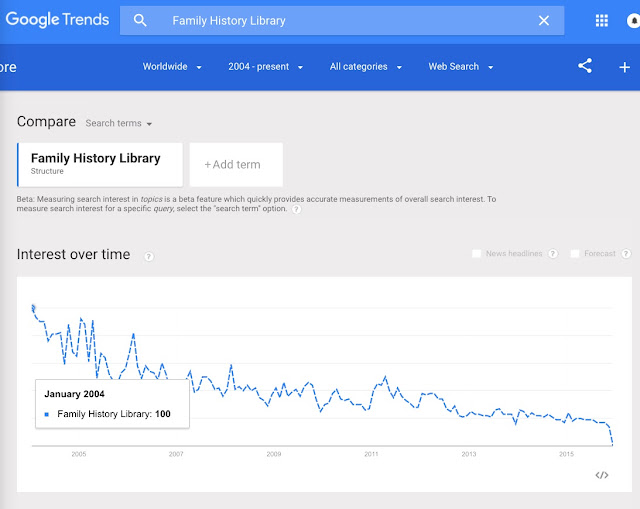Click the 2005 label on chart axis
This screenshot has height=509, width=640.
click(x=79, y=454)
